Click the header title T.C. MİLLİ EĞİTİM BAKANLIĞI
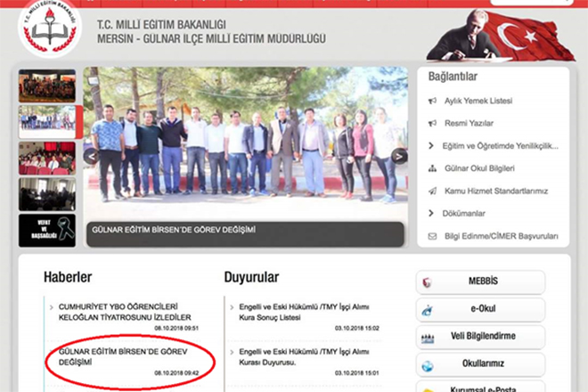Image resolution: width=588 pixels, height=392 pixels. point(161,25)
